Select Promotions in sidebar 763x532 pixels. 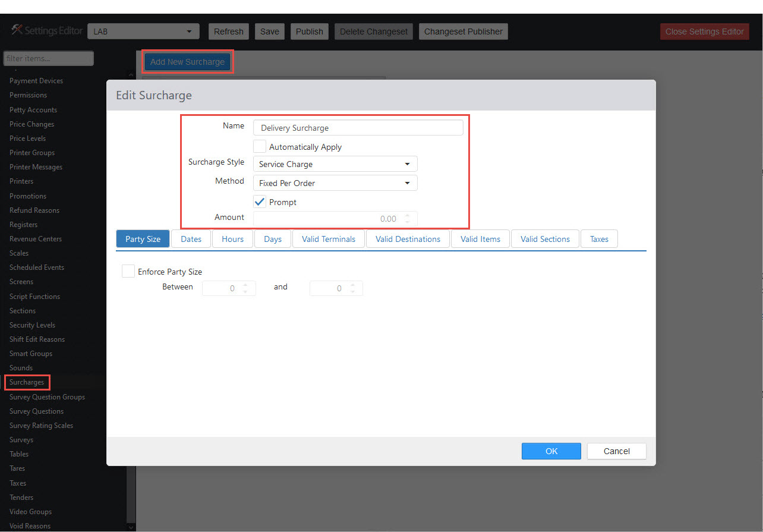tap(28, 196)
